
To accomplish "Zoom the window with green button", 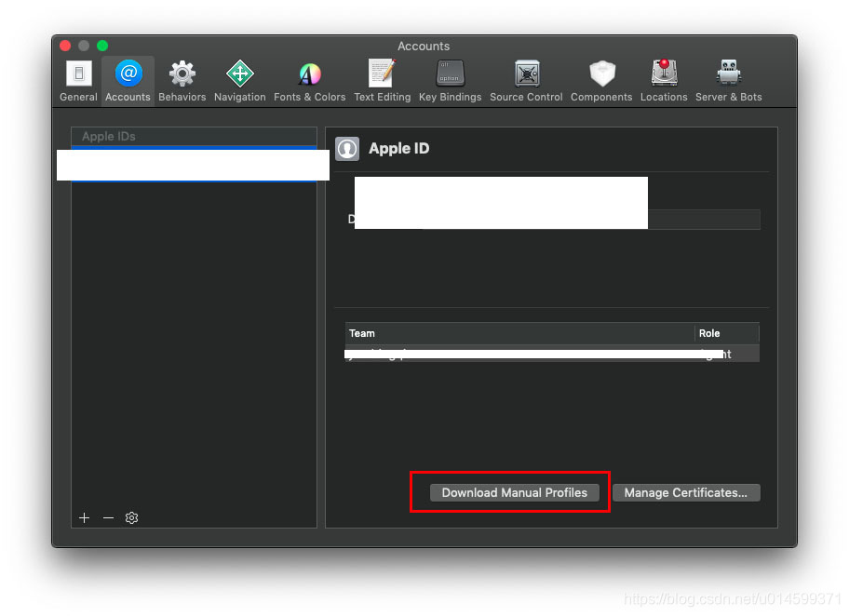I will pos(102,46).
